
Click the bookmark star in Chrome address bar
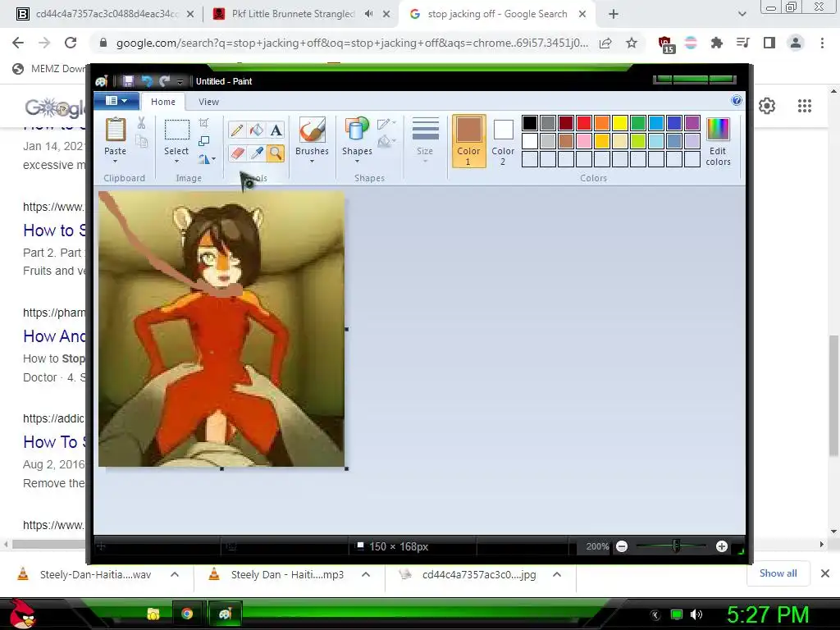click(x=632, y=43)
